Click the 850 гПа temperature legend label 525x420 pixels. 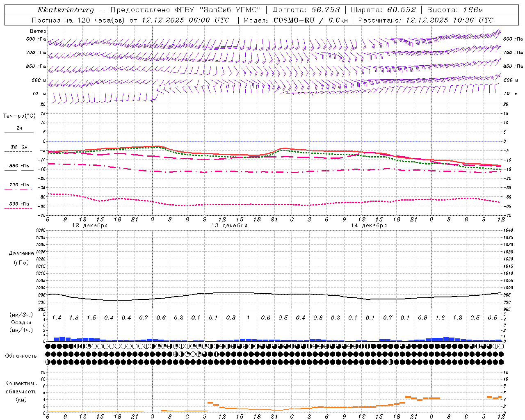tap(19, 166)
